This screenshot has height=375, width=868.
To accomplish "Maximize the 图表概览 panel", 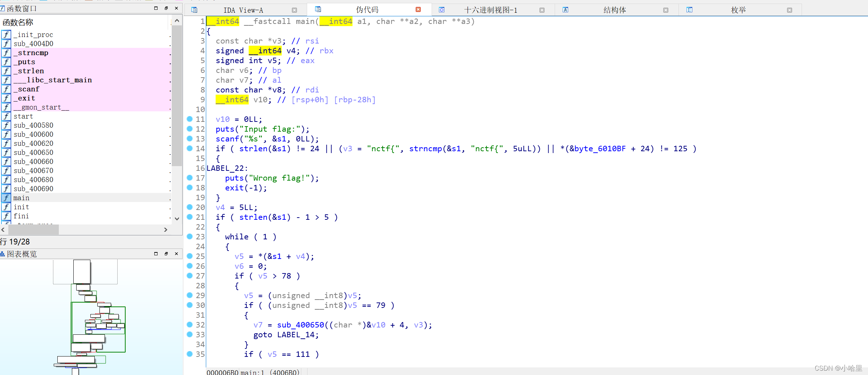I will coord(156,254).
